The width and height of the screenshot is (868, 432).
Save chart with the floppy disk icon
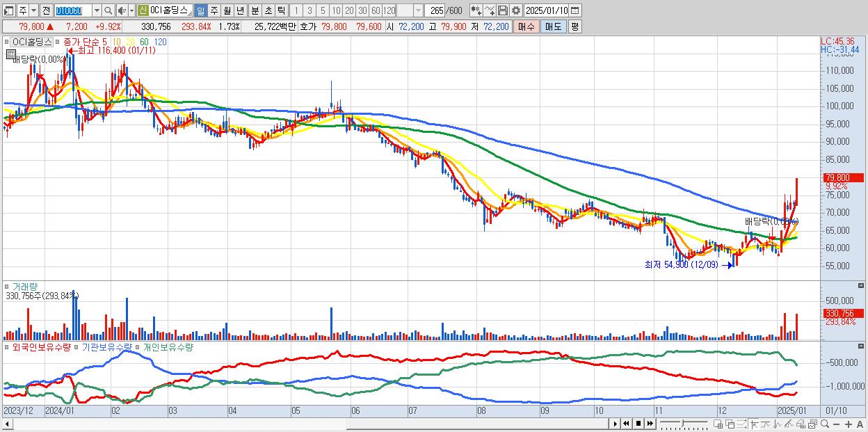pyautogui.click(x=503, y=10)
